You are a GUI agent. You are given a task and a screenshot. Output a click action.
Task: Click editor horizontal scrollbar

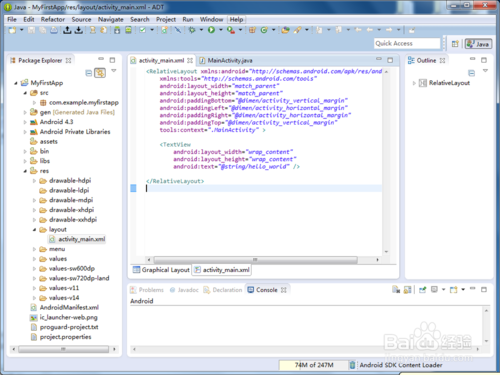[255, 259]
